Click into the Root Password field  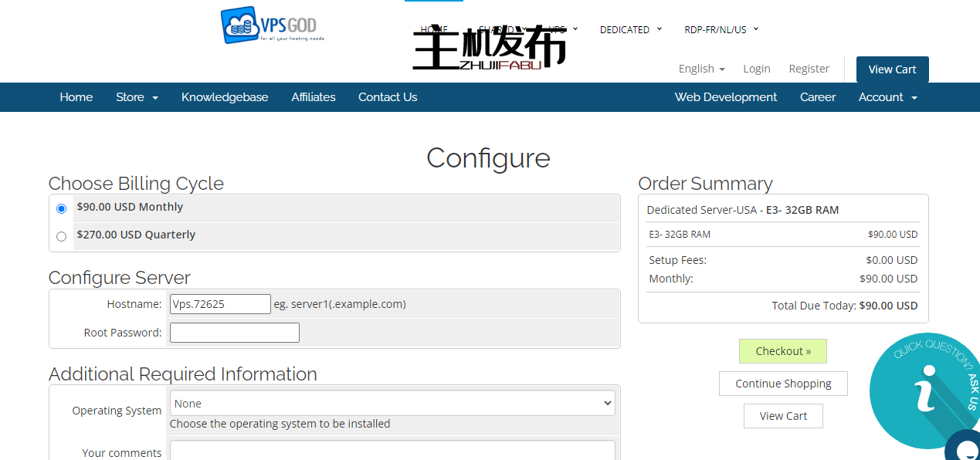(x=234, y=333)
